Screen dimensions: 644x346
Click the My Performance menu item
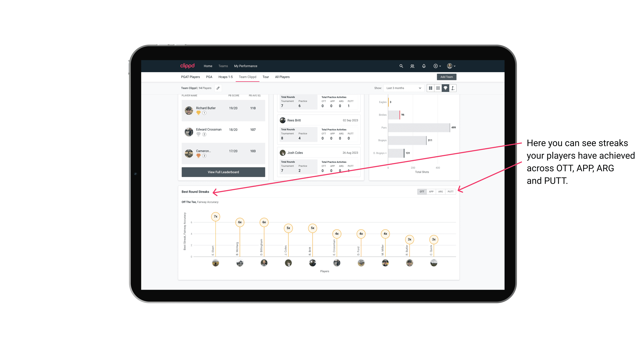pos(246,66)
